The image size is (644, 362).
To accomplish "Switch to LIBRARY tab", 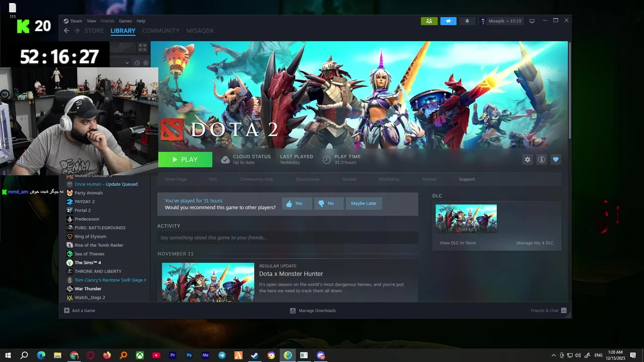I will point(123,31).
